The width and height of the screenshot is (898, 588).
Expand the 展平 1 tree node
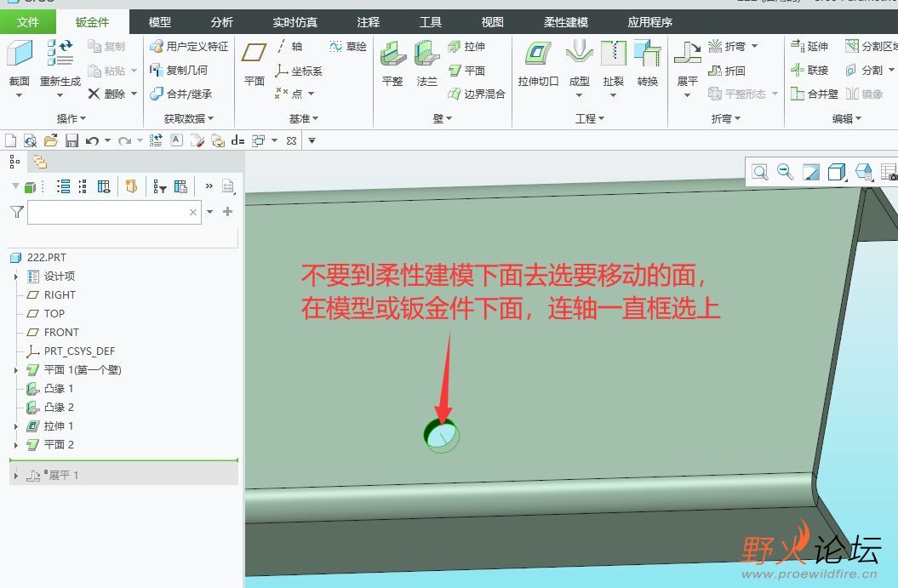pyautogui.click(x=16, y=476)
